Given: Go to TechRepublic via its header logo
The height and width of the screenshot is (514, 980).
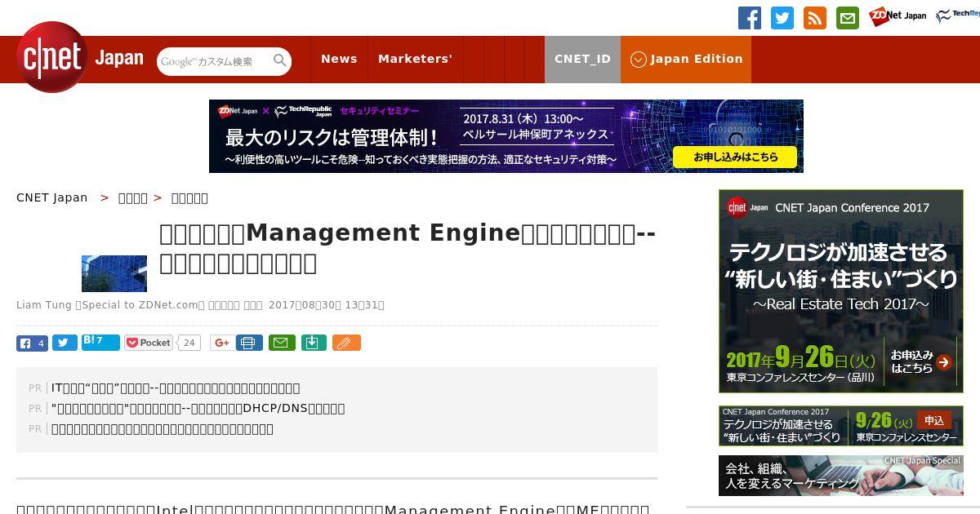Looking at the screenshot, I should click(x=957, y=16).
